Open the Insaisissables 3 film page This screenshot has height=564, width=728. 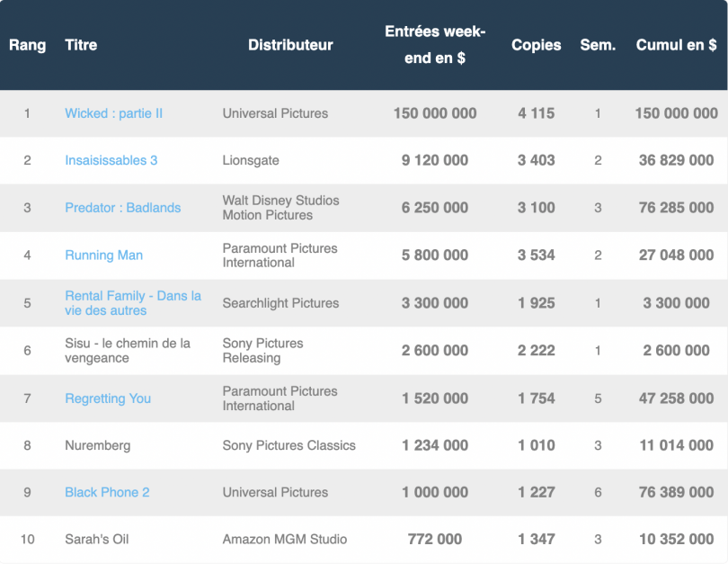(x=110, y=160)
